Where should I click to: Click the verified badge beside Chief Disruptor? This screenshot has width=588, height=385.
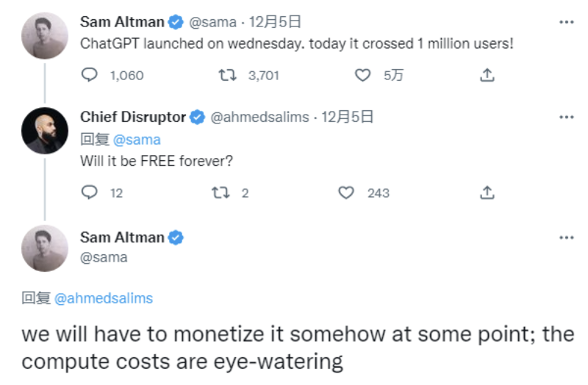[198, 117]
